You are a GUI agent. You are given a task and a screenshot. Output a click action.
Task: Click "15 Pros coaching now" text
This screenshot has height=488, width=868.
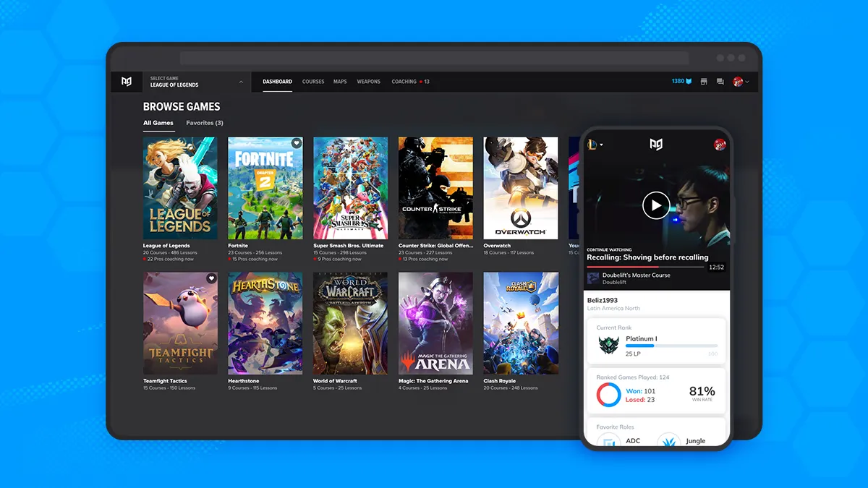(x=255, y=259)
